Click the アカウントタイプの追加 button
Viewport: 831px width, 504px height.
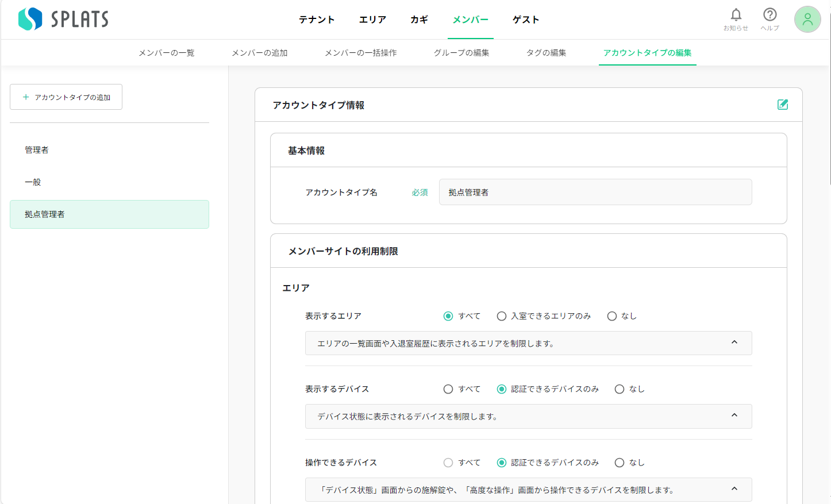(66, 97)
